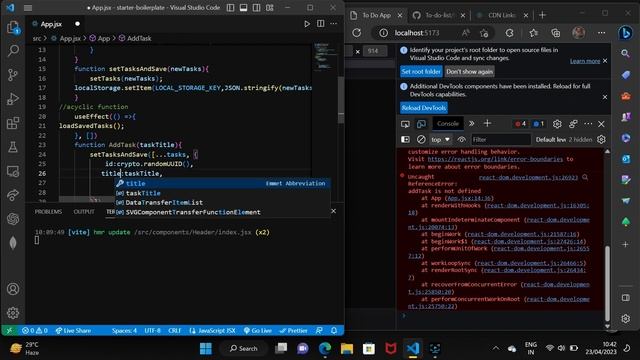Choose 'DataTransferItemList' suggestion

[x=222, y=202]
